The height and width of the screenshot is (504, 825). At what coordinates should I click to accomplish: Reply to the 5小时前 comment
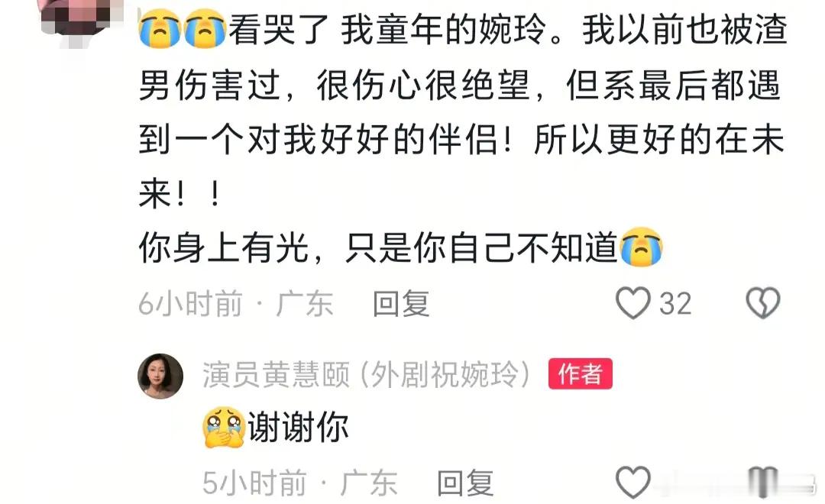click(466, 483)
